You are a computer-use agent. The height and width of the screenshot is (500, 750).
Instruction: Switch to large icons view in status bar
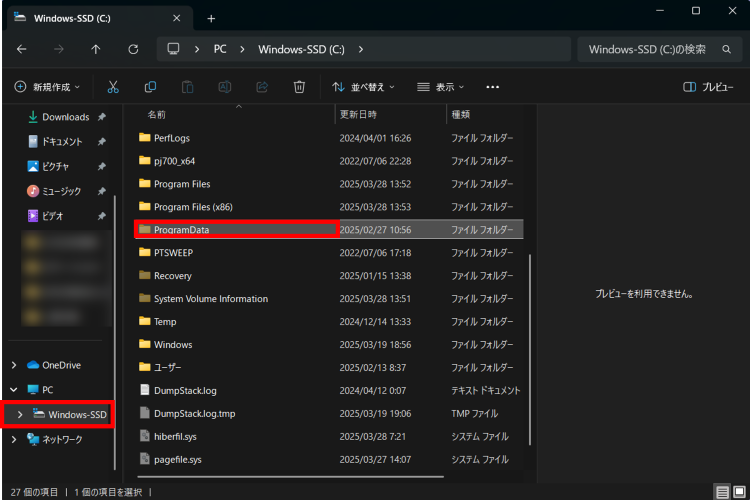click(x=738, y=492)
